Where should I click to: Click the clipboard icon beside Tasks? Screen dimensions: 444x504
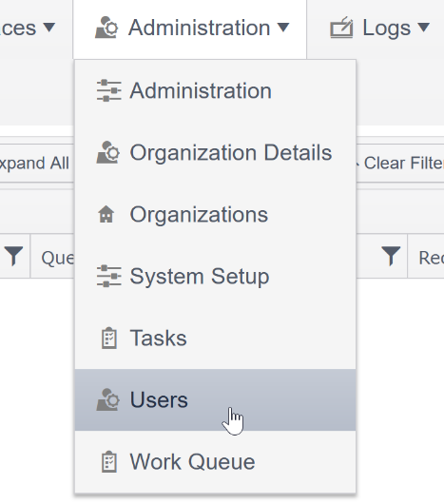click(x=109, y=338)
